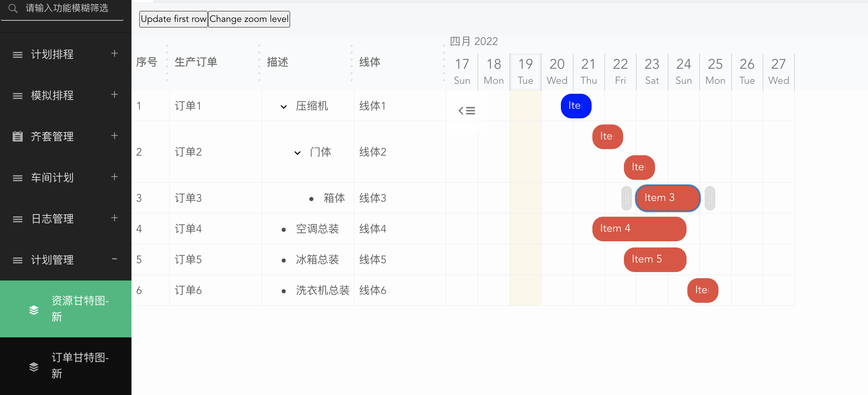868x395 pixels.
Task: Click the 计划排程 hamburger icon
Action: (x=17, y=55)
